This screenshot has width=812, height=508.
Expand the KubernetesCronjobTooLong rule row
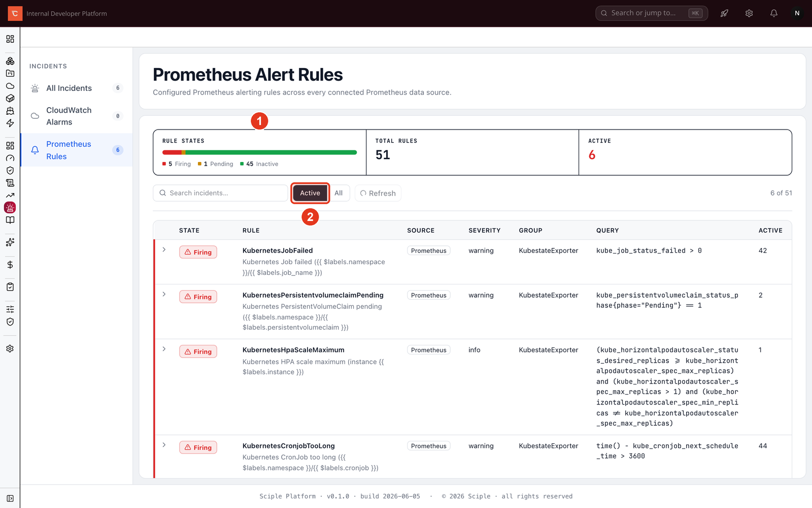click(164, 445)
